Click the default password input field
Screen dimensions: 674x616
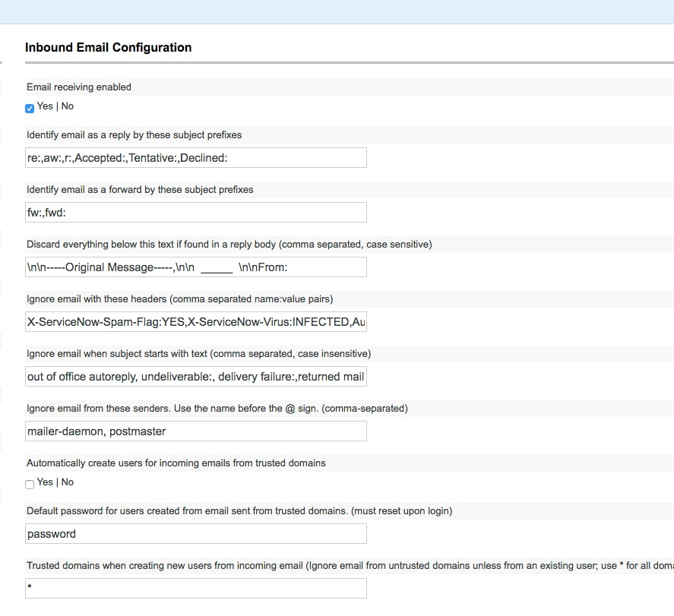(x=195, y=533)
